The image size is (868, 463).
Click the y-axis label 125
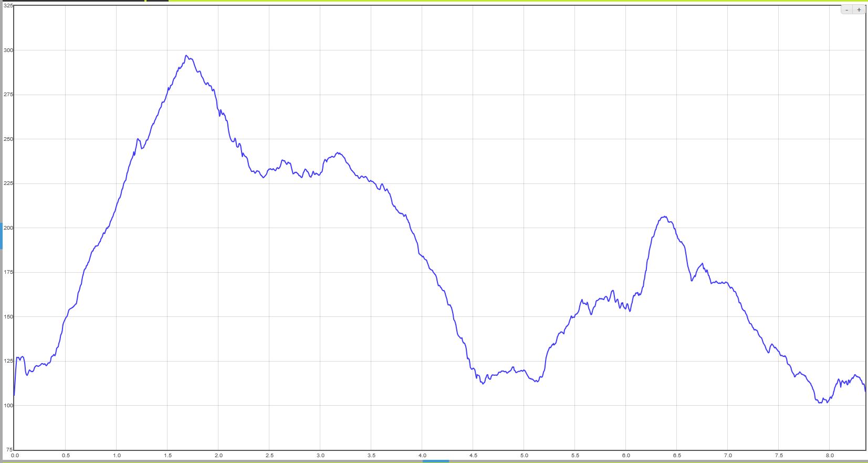8,361
